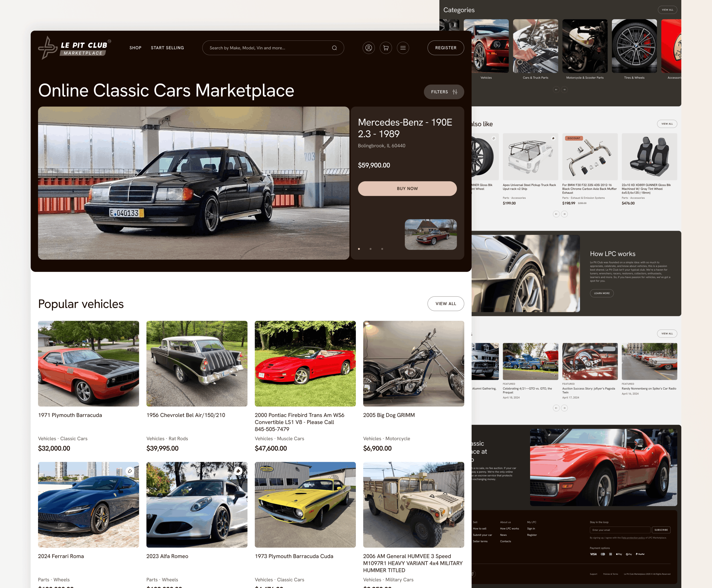The width and height of the screenshot is (712, 588).
Task: Click the American Express card icon in footer
Action: pos(611,554)
